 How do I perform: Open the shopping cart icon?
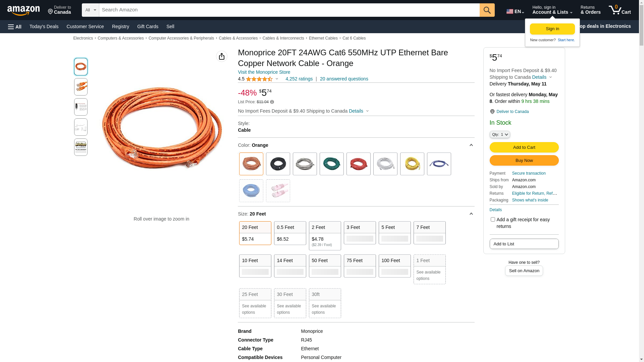[x=620, y=10]
